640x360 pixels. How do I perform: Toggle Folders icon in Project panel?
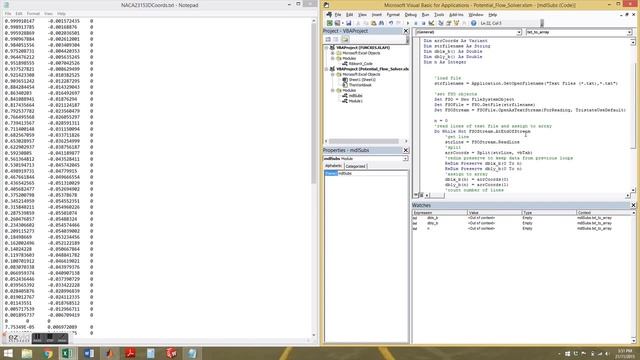click(345, 39)
